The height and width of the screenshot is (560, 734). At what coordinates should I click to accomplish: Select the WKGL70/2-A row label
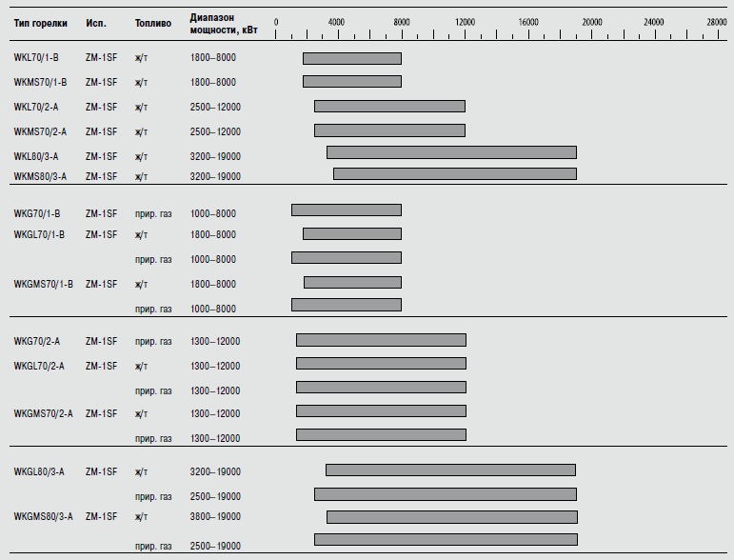(39, 366)
